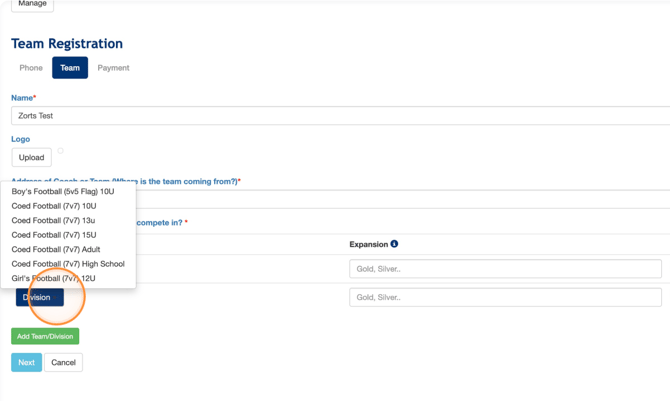This screenshot has width=670, height=401.
Task: Click the Expansion info icon
Action: [394, 244]
